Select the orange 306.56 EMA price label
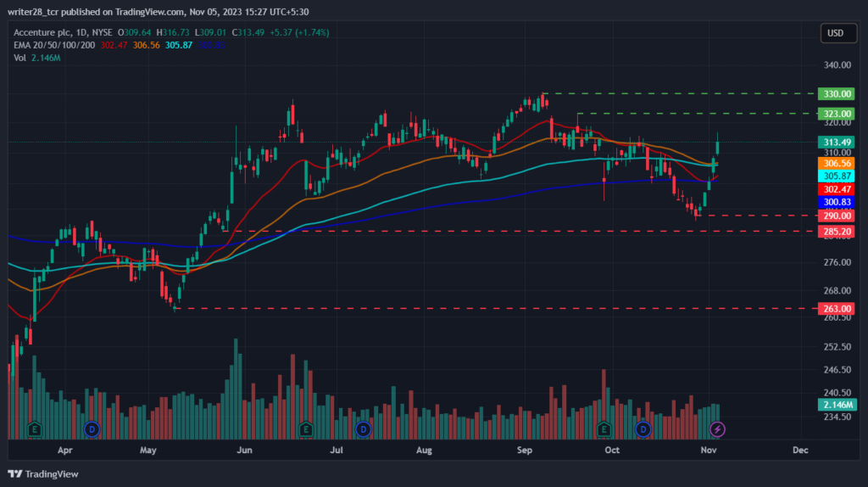Image resolution: width=868 pixels, height=487 pixels. (x=837, y=164)
